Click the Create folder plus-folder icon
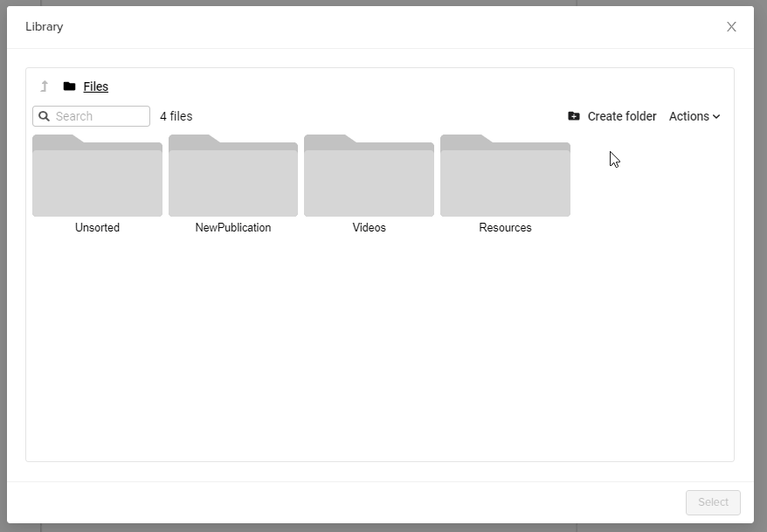767x532 pixels. click(x=574, y=116)
